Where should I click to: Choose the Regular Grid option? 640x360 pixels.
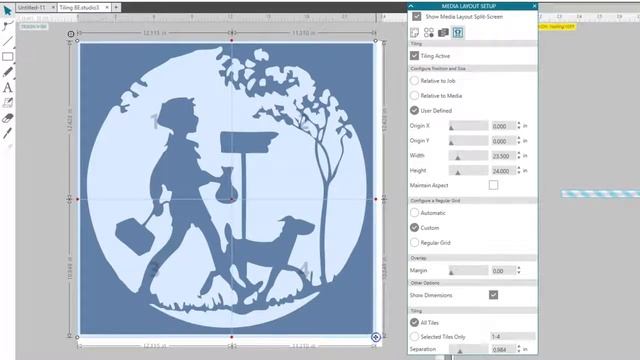(414, 242)
